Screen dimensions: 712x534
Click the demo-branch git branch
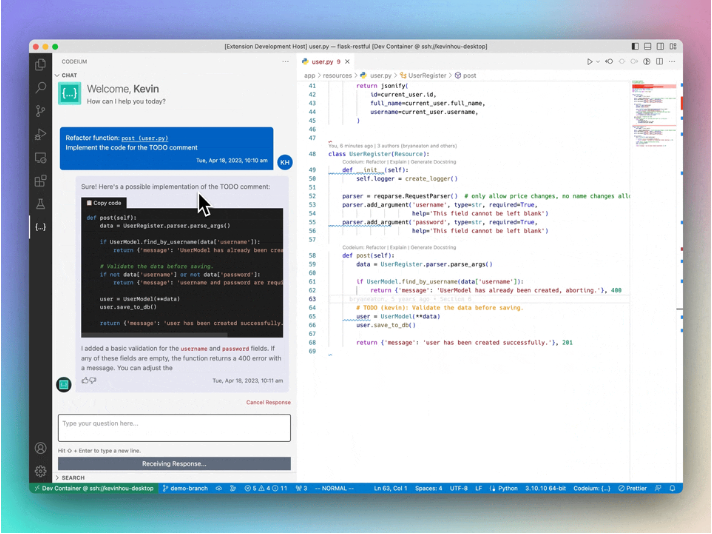point(185,489)
